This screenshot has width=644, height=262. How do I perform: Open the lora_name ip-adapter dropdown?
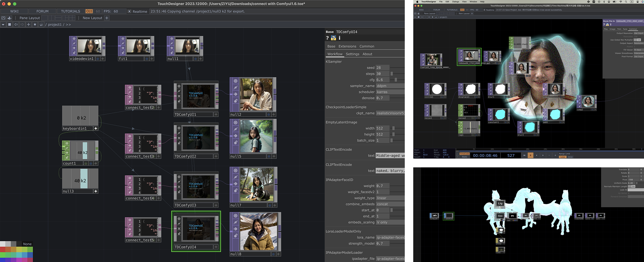coord(390,237)
